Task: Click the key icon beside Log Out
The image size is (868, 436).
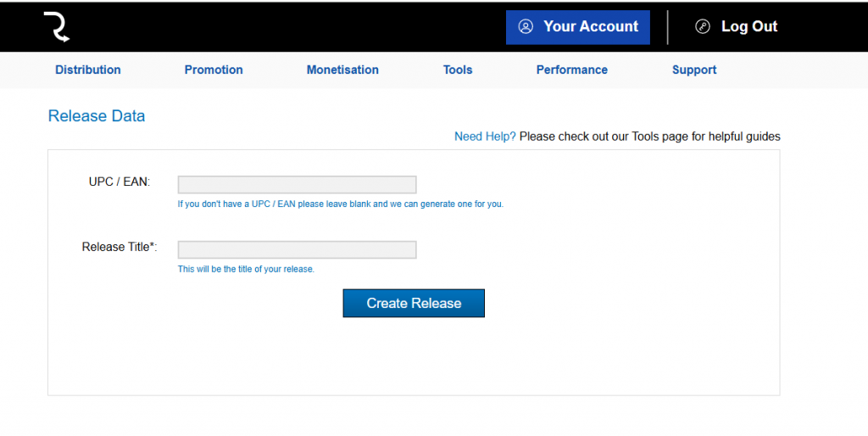Action: click(703, 27)
